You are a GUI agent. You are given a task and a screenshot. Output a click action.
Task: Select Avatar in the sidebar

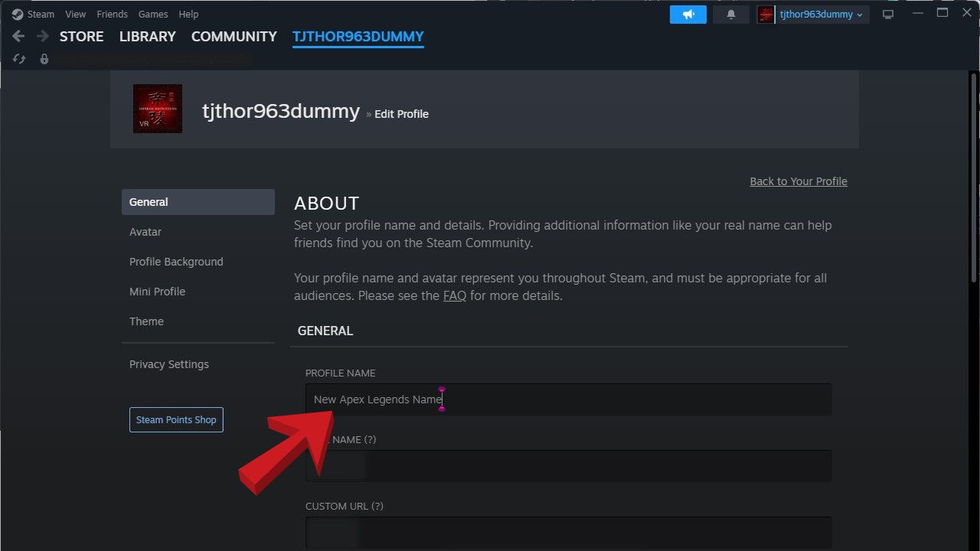(x=145, y=232)
